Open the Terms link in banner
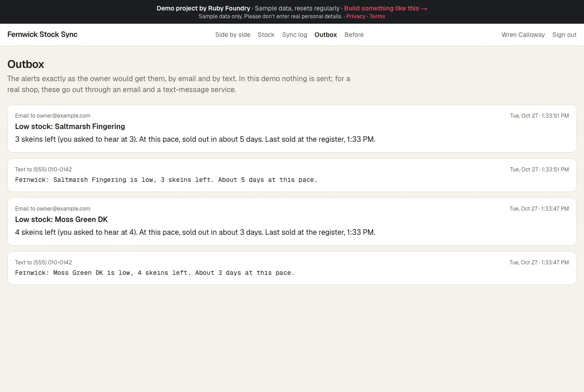584x392 pixels. pos(377,16)
